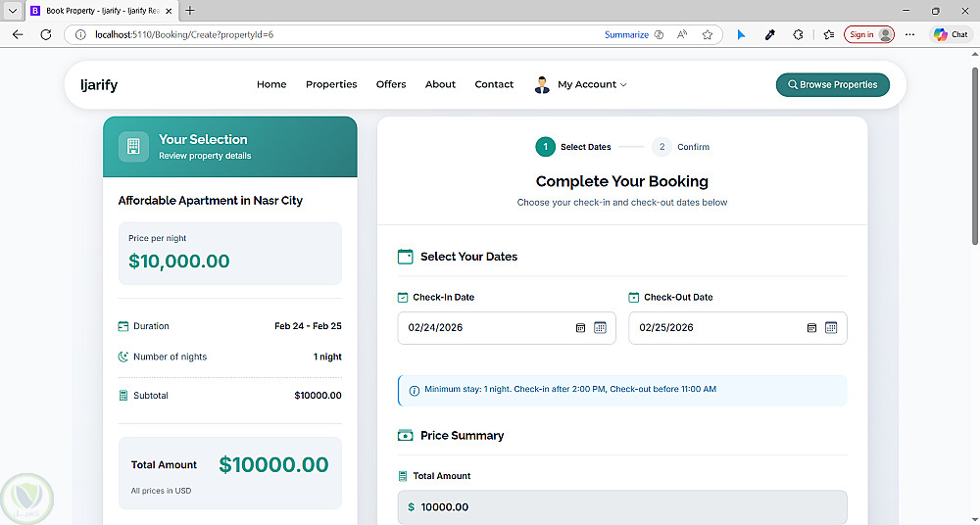The image size is (980, 525).
Task: Click the building icon in Your Selection
Action: coord(133,146)
